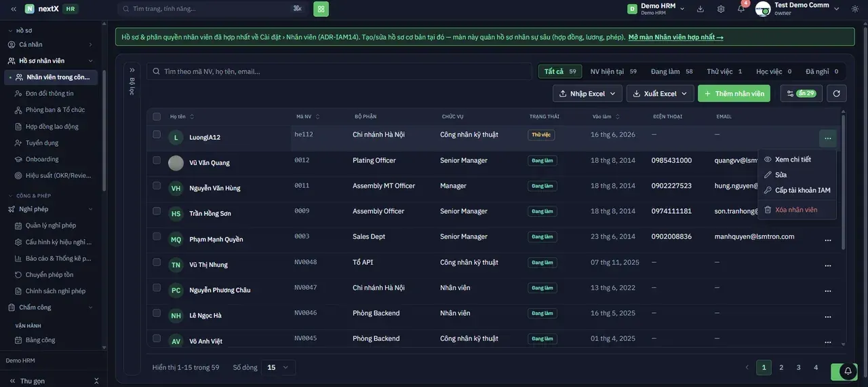Open the Test Demo Comm user menu
Screen dimensions: 868x387
798,9
